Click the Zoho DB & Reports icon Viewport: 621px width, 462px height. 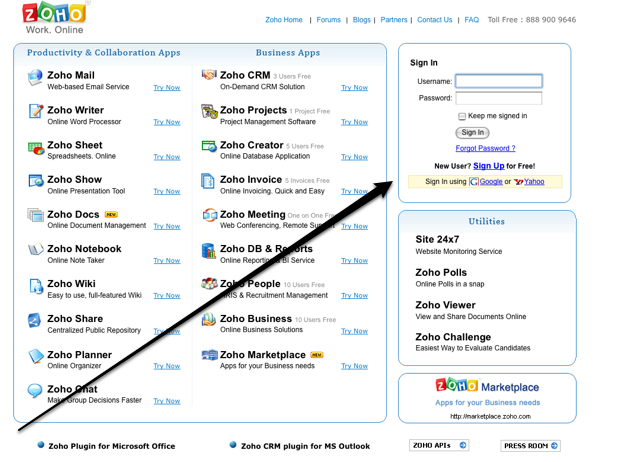(208, 250)
